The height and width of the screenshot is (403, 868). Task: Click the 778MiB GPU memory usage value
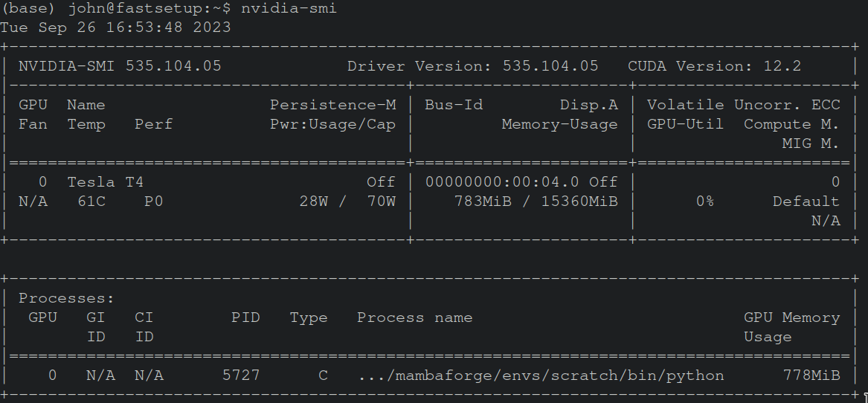(x=811, y=375)
